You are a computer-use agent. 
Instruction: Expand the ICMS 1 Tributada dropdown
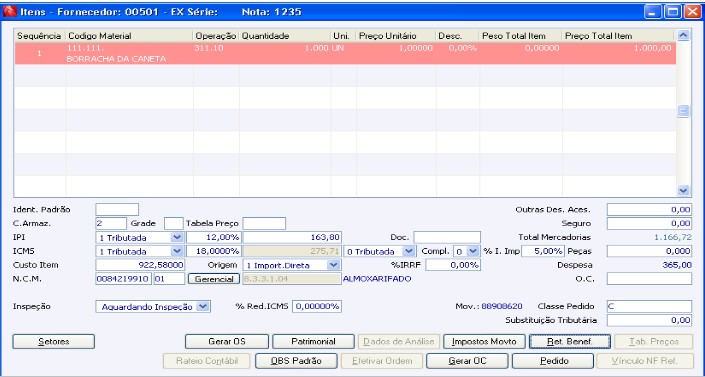[177, 251]
